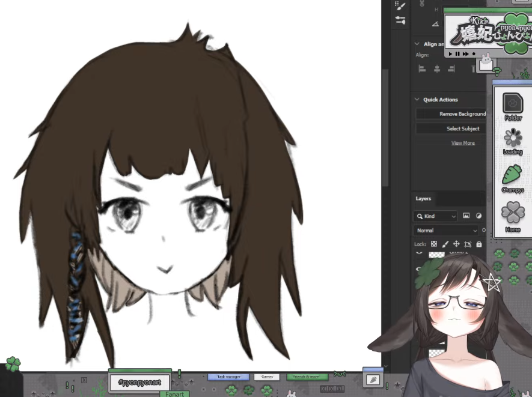Click play on the Kiki overlay player
Screen dimensions: 532x397
[x=450, y=54]
